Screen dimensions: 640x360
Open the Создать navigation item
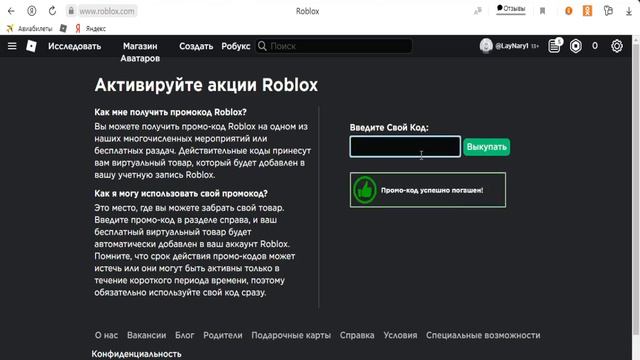coord(196,46)
